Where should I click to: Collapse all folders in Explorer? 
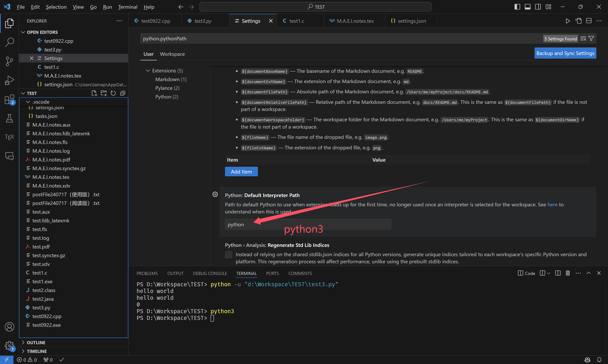pyautogui.click(x=123, y=93)
